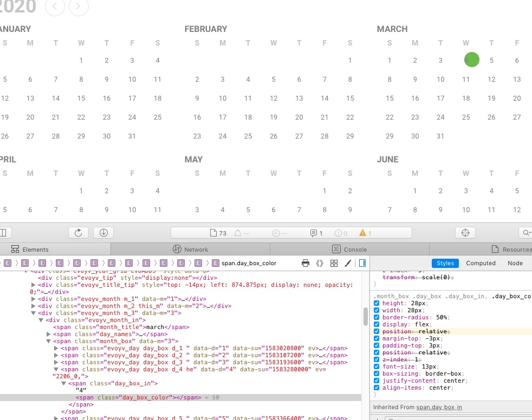Click the green highlighted March 4 date

[471, 60]
